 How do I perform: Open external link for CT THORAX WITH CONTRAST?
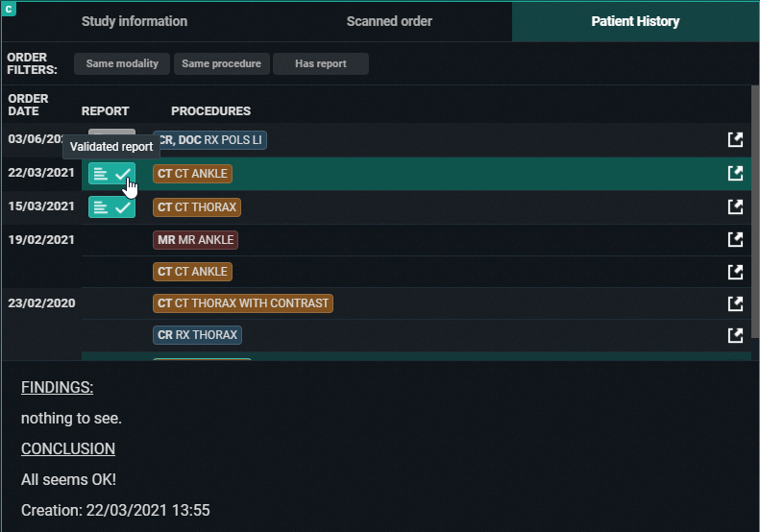(735, 303)
